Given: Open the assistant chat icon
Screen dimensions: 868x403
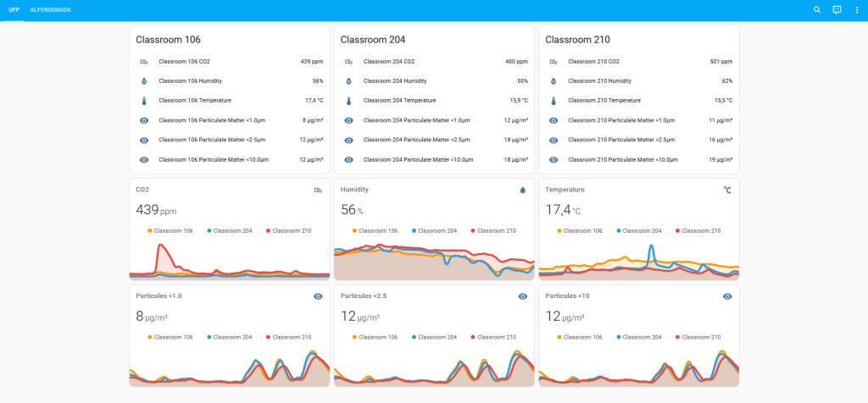Looking at the screenshot, I should tap(837, 10).
